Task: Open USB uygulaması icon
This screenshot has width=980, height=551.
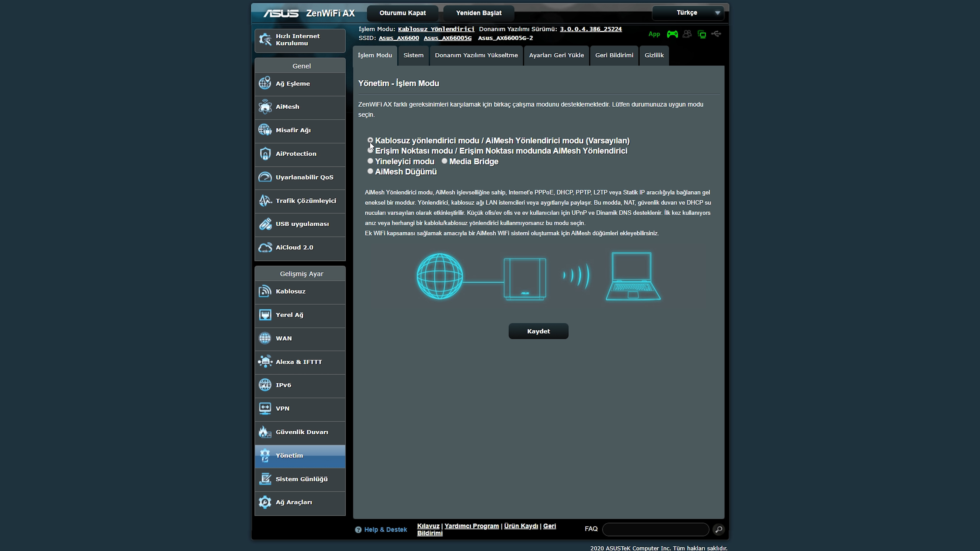Action: click(x=265, y=224)
